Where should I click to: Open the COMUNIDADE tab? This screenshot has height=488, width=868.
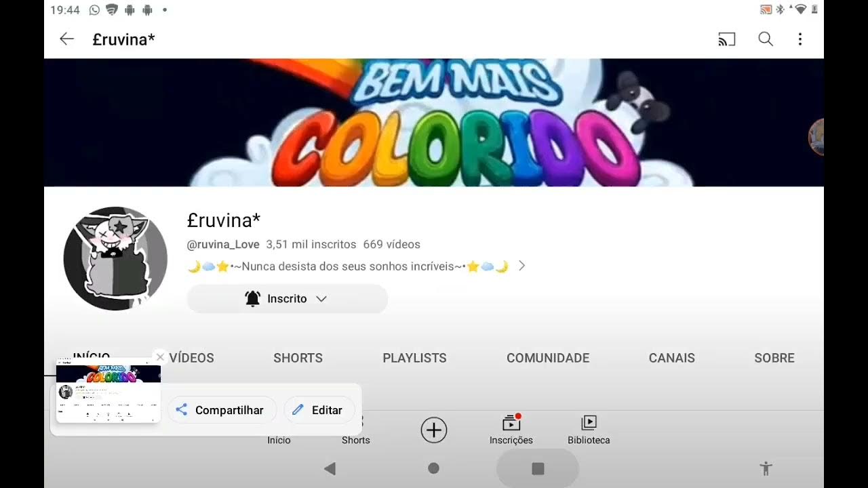[x=548, y=358]
